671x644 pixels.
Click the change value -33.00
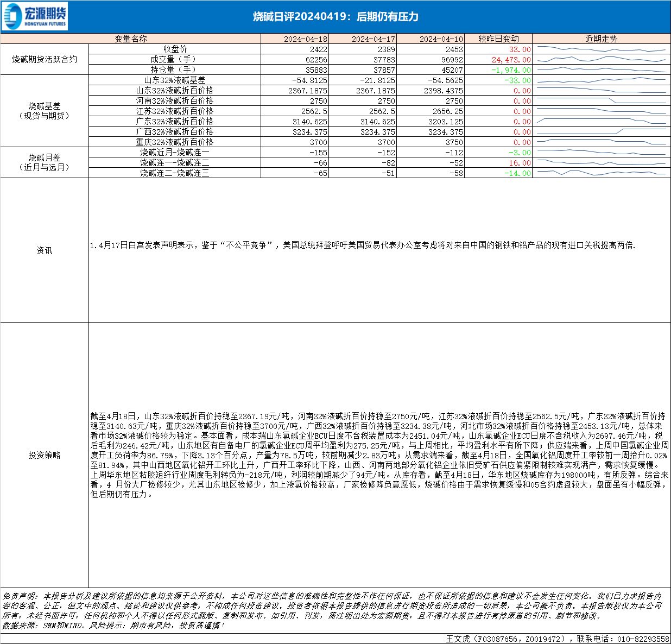(x=518, y=80)
